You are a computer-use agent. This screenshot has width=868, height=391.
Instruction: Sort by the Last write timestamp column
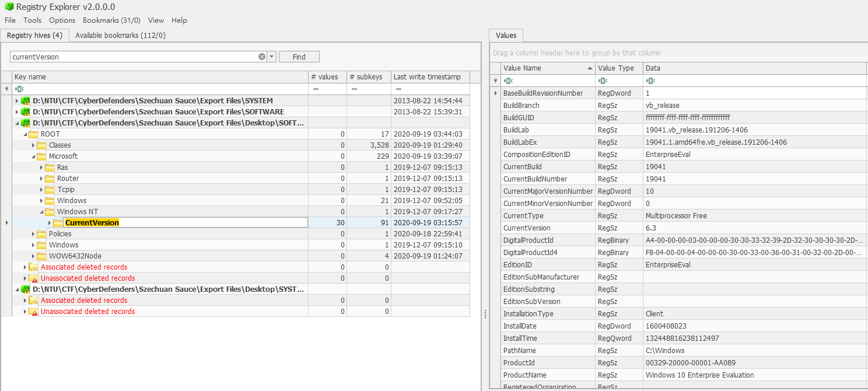(430, 77)
